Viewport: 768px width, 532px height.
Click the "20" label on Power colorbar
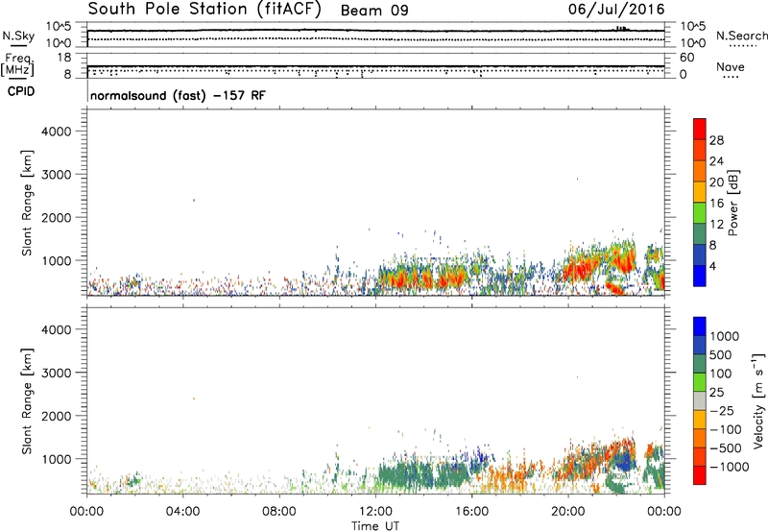716,182
